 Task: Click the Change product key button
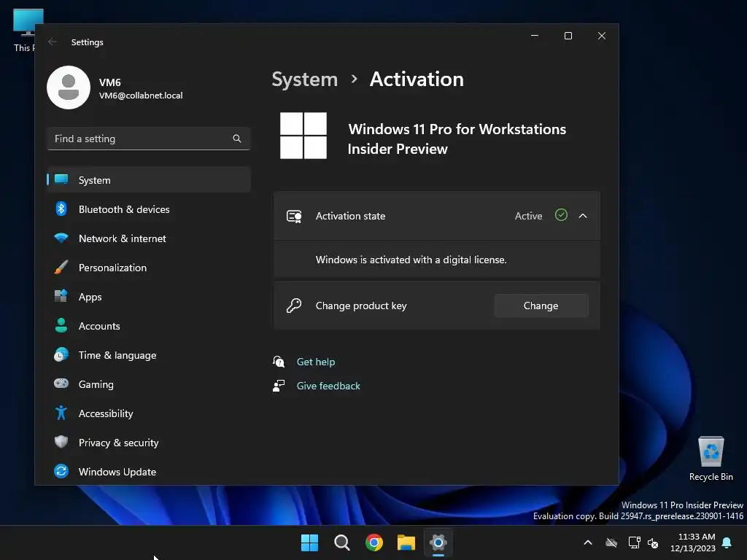point(541,306)
